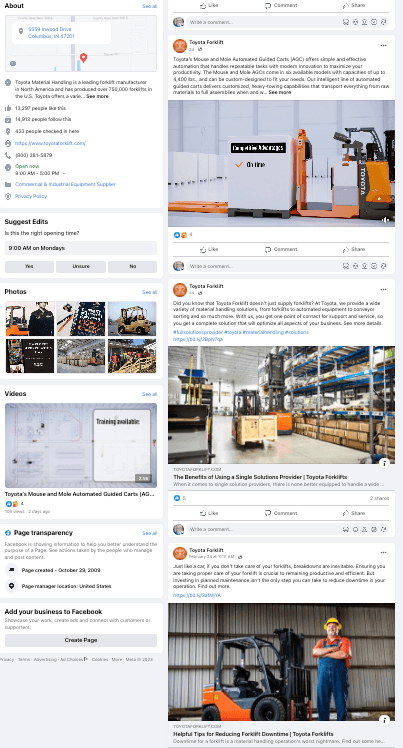Click the '9:00 AM on Mondays' field
Image resolution: width=403 pixels, height=748 pixels.
(81, 248)
